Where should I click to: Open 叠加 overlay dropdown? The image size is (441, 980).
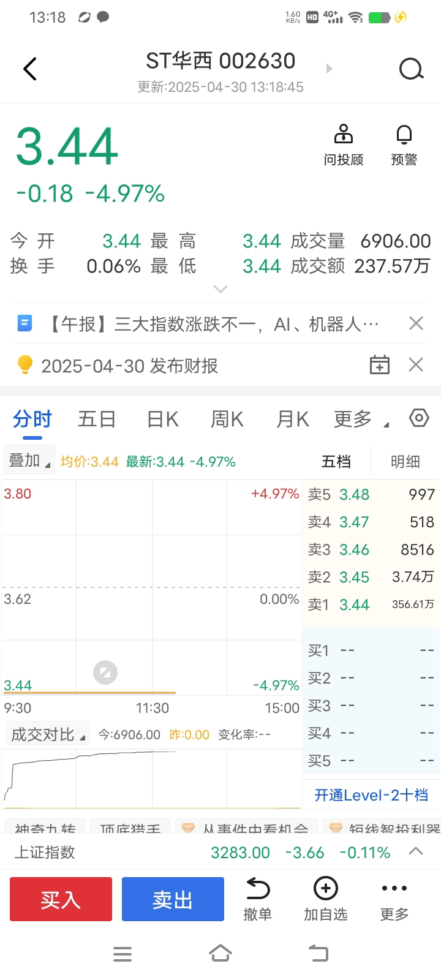(29, 461)
